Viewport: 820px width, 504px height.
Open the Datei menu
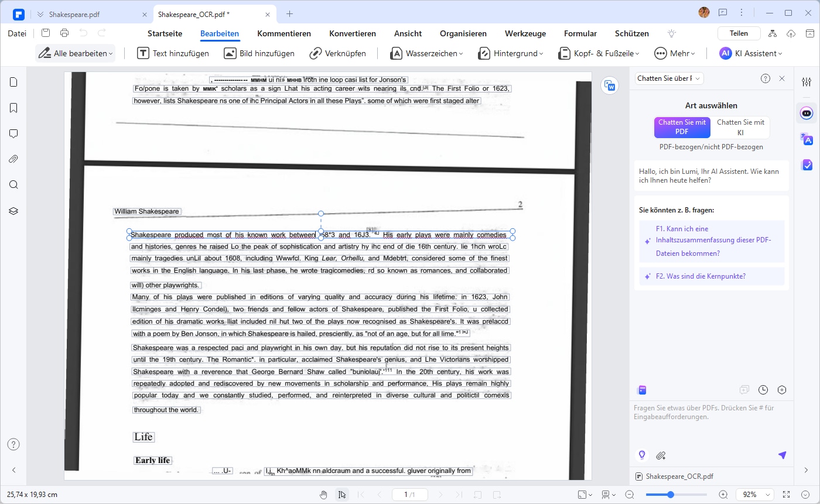(17, 33)
